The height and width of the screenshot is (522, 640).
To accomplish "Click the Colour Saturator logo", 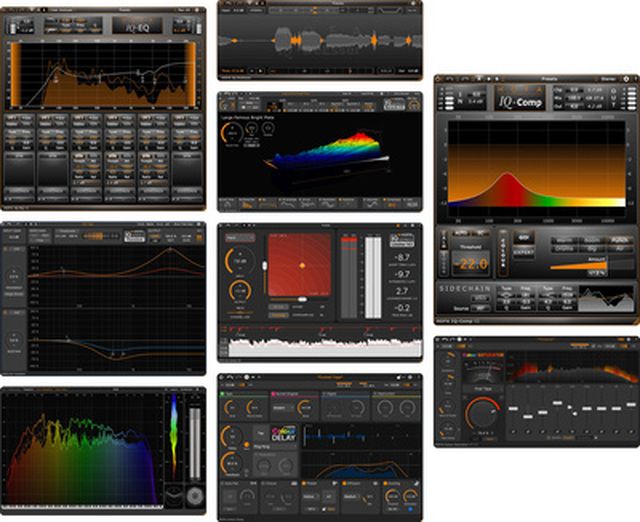I will (483, 355).
